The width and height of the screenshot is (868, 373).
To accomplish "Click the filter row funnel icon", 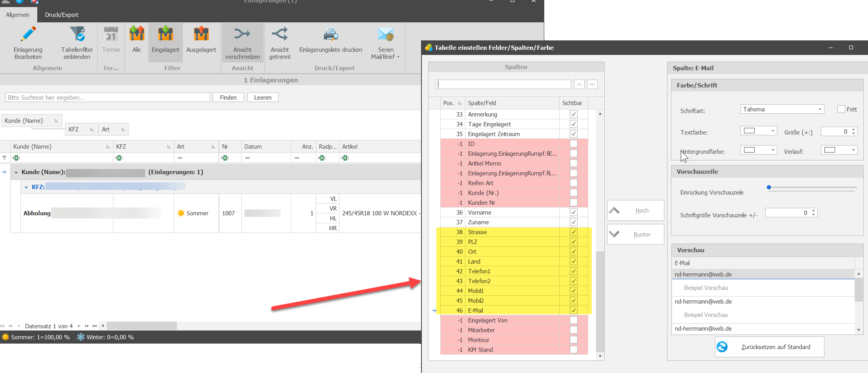I will (4, 158).
